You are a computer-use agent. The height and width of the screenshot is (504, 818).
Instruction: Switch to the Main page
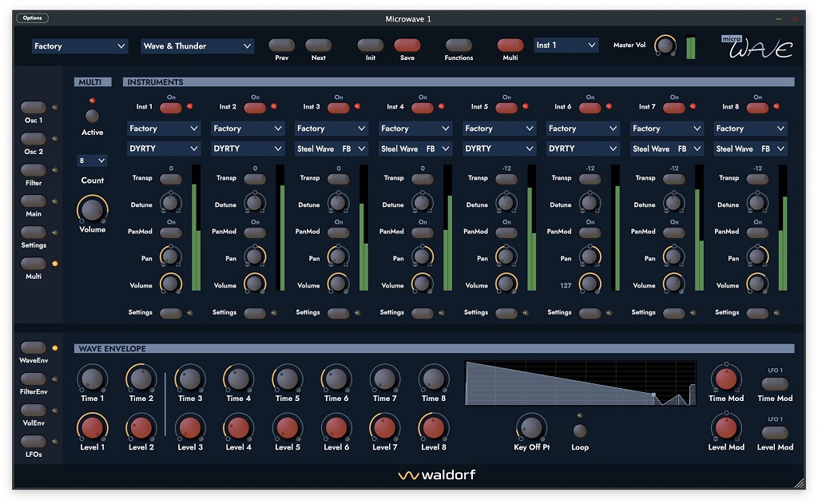tap(34, 200)
